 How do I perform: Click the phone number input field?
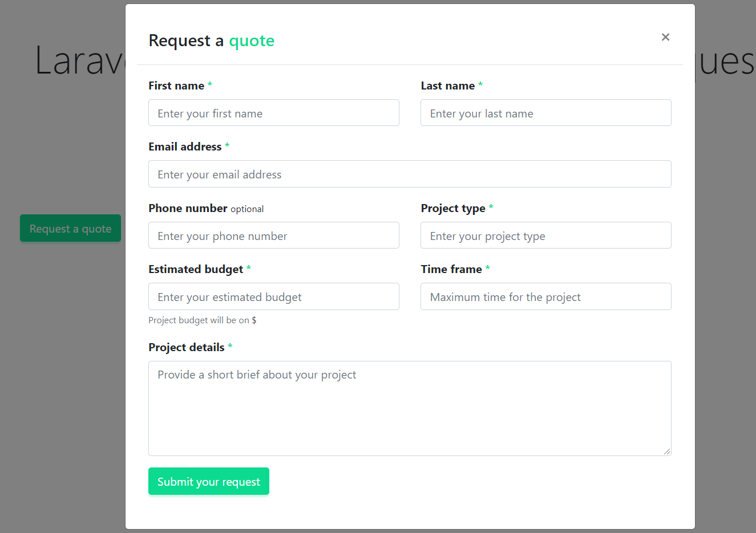coord(274,235)
